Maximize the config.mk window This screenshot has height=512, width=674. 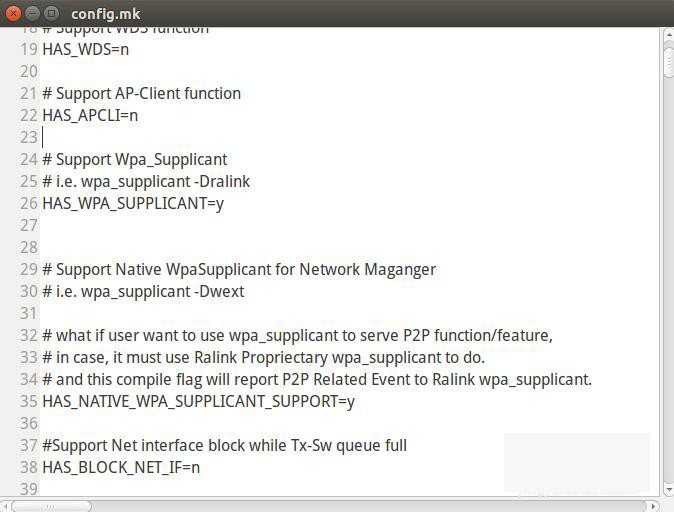pos(51,13)
